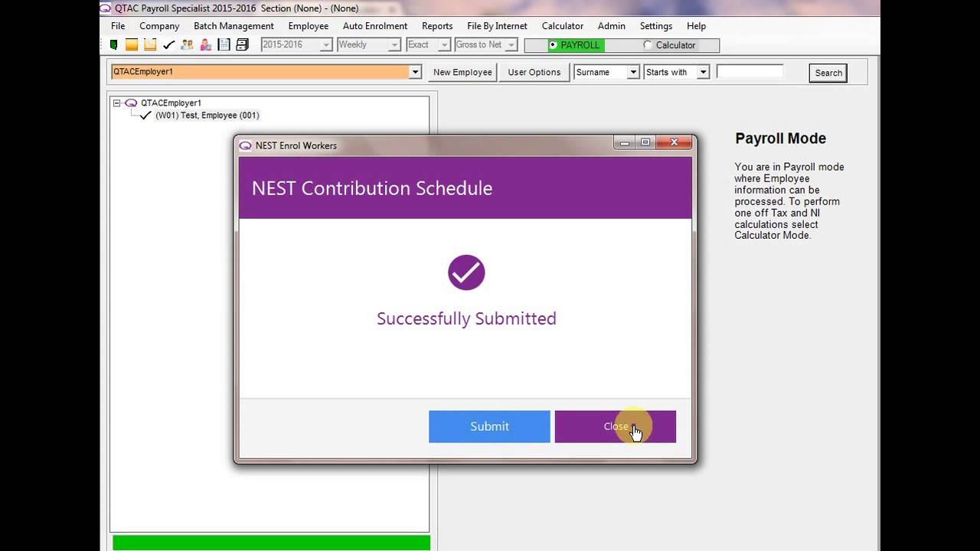Click the solid orange folder toolbar icon
Image resolution: width=980 pixels, height=551 pixels.
[132, 45]
